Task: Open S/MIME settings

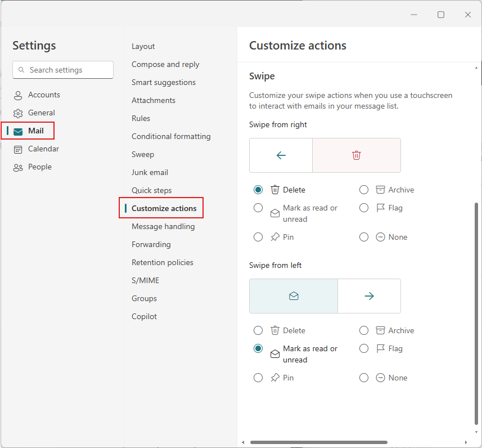Action: tap(144, 280)
